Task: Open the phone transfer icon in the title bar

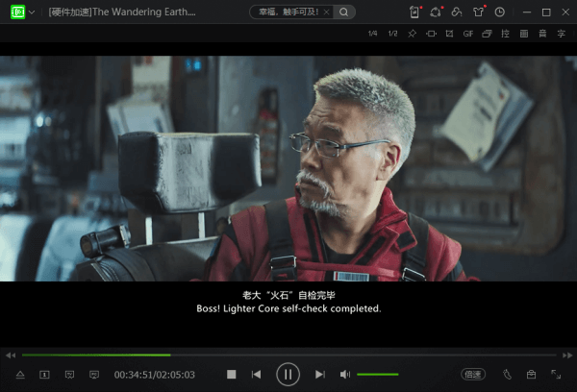Action: coord(414,12)
